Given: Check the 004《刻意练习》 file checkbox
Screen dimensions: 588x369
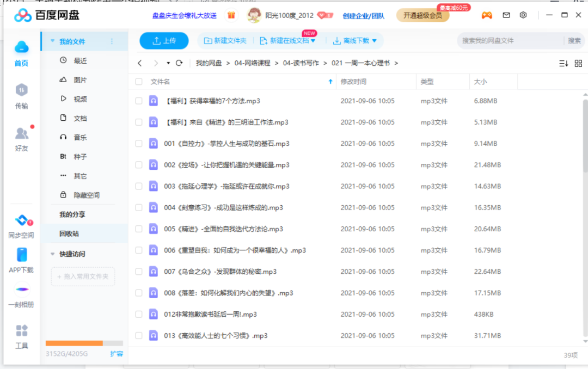Looking at the screenshot, I should [x=139, y=208].
